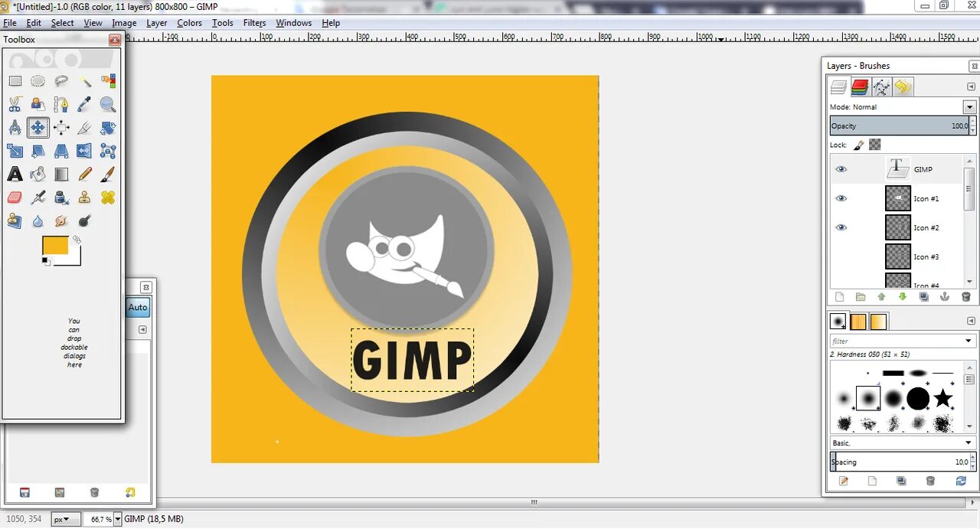Select the Rectangle Select tool
Image resolution: width=980 pixels, height=529 pixels.
point(15,81)
